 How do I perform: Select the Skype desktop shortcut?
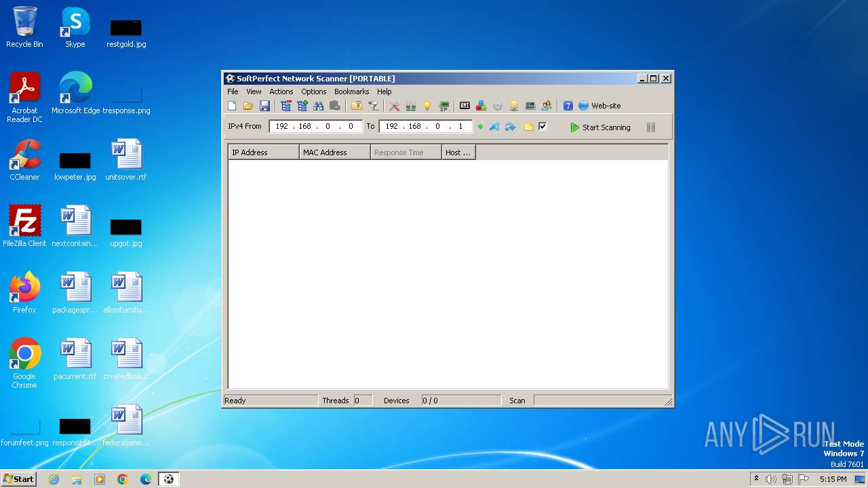click(75, 28)
